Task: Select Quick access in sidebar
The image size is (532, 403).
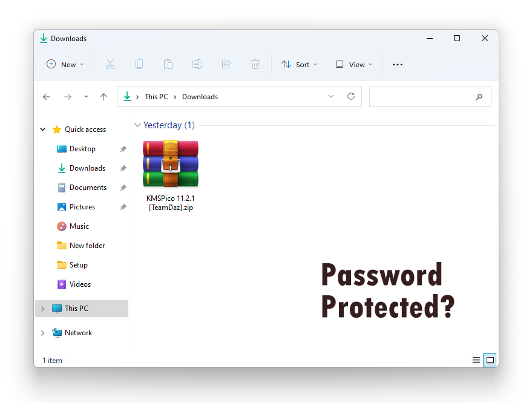Action: click(85, 129)
